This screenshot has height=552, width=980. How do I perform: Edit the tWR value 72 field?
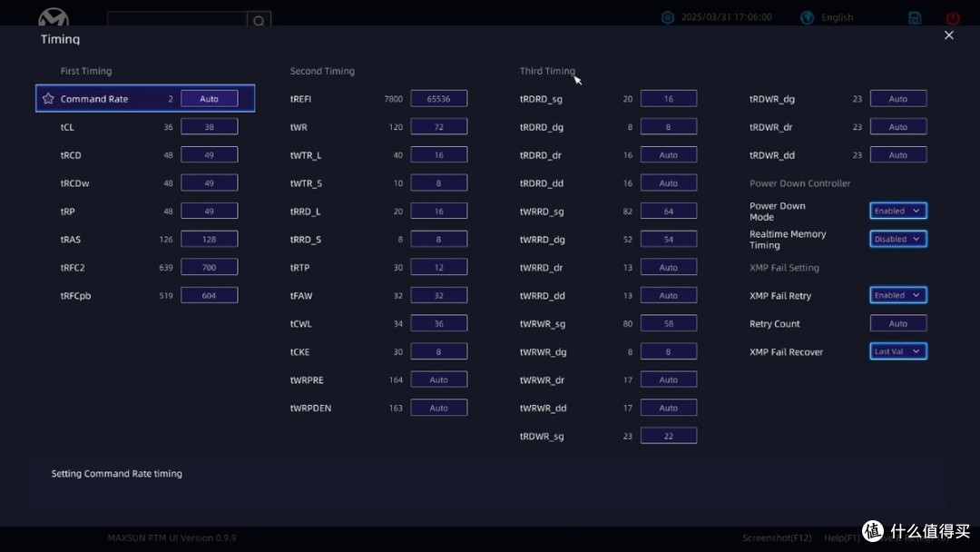[439, 127]
